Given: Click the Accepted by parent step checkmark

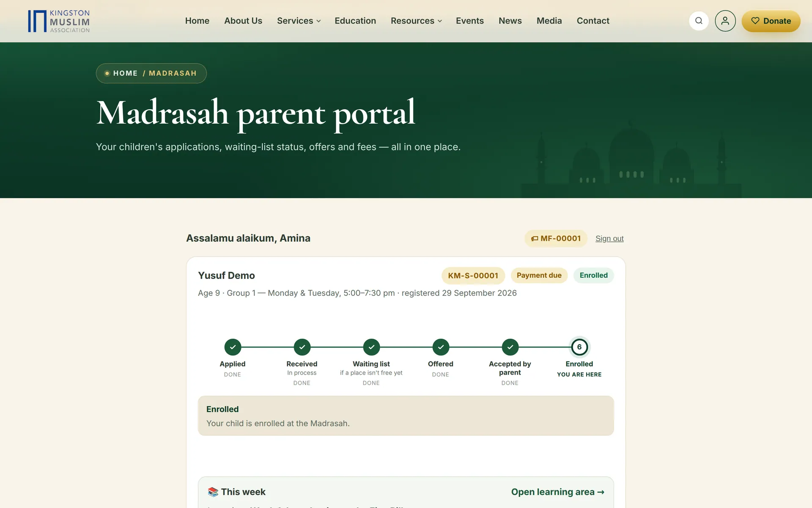Looking at the screenshot, I should [x=510, y=347].
